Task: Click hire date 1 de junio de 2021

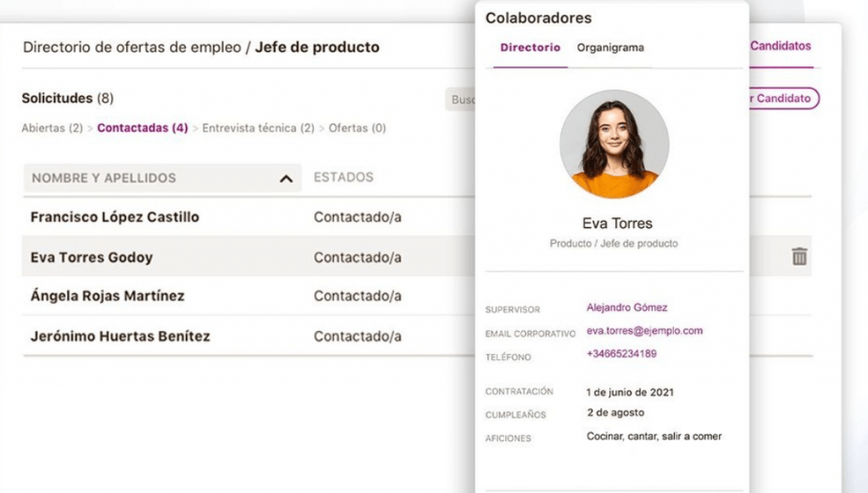Action: click(630, 392)
